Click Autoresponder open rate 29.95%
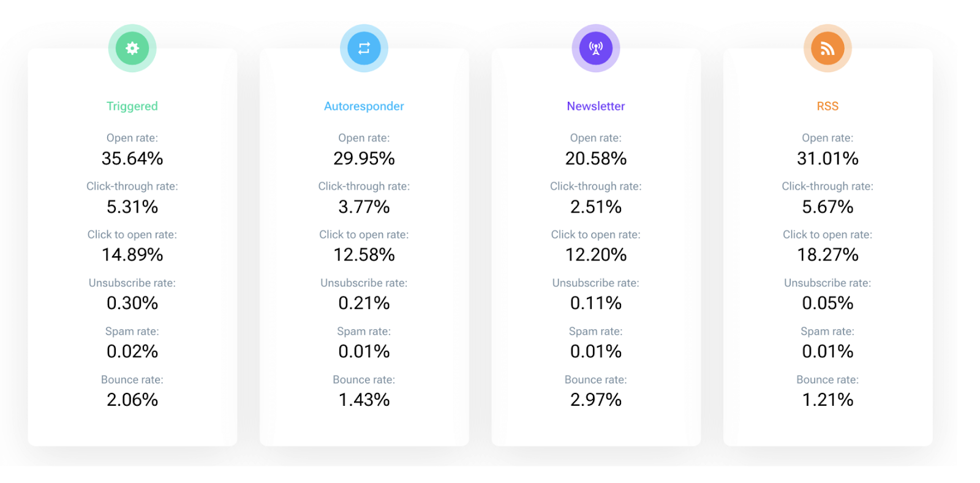Viewport: 980px width, 483px height. point(364,158)
